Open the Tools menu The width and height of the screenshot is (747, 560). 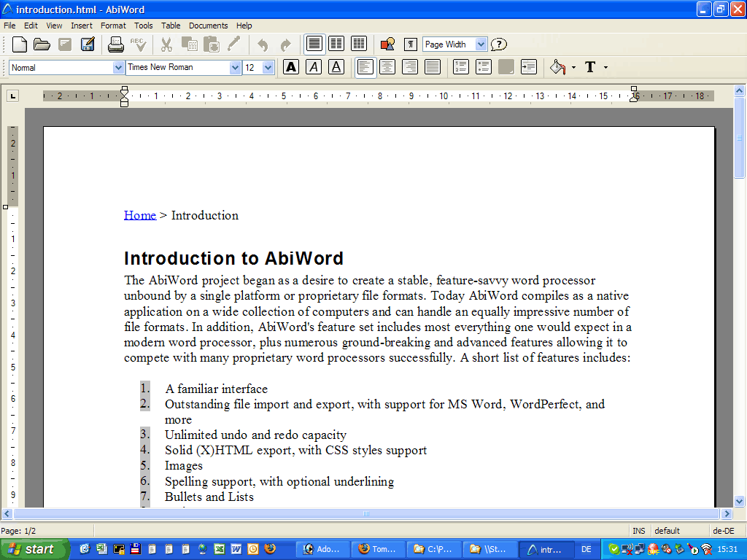pos(144,26)
